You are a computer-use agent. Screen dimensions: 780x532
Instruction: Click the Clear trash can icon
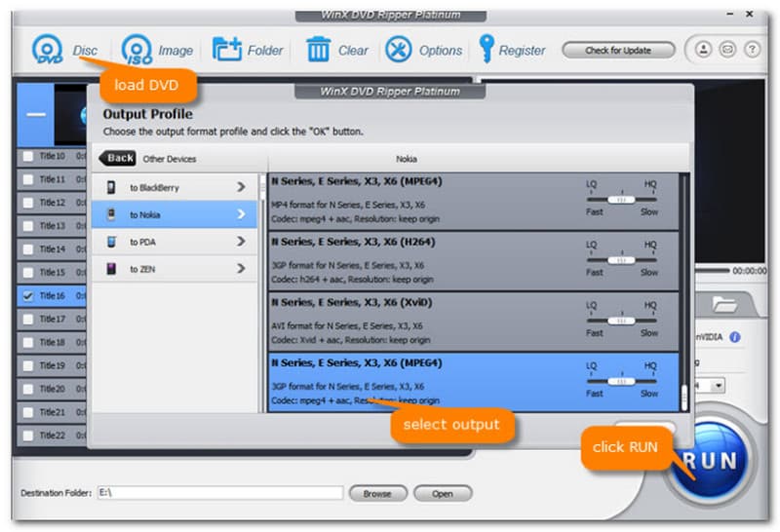pyautogui.click(x=318, y=50)
